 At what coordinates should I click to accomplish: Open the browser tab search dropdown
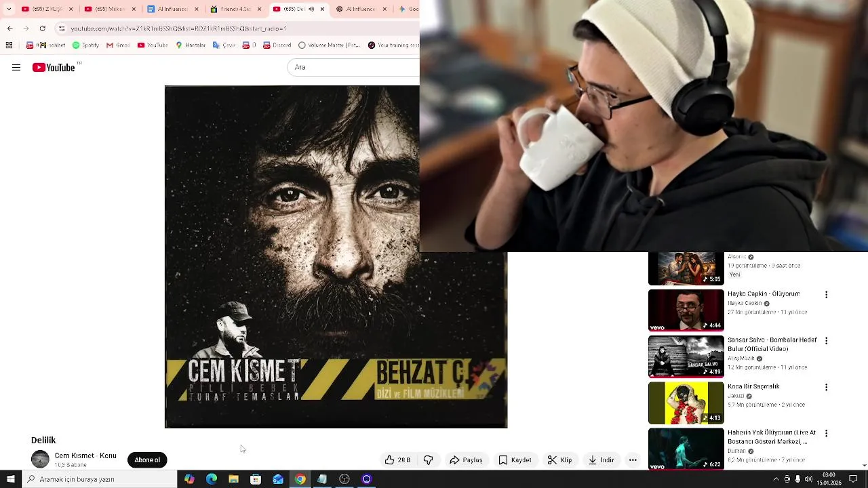pyautogui.click(x=9, y=9)
